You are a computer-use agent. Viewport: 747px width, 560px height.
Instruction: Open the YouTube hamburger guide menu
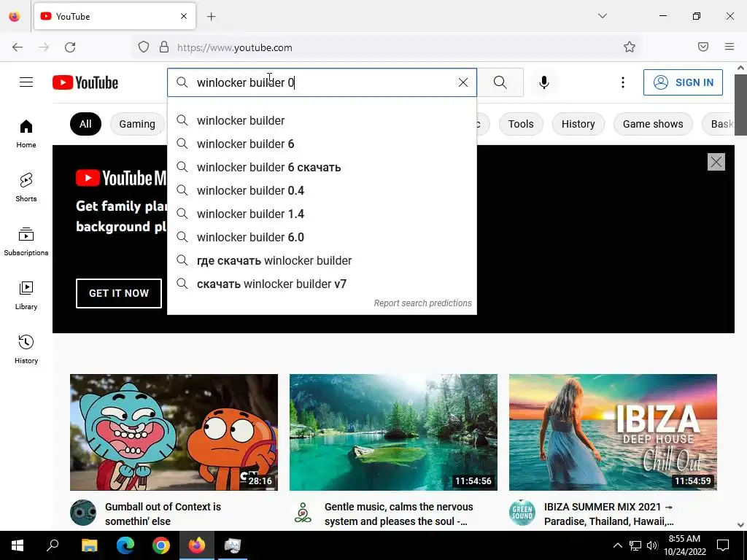click(26, 82)
